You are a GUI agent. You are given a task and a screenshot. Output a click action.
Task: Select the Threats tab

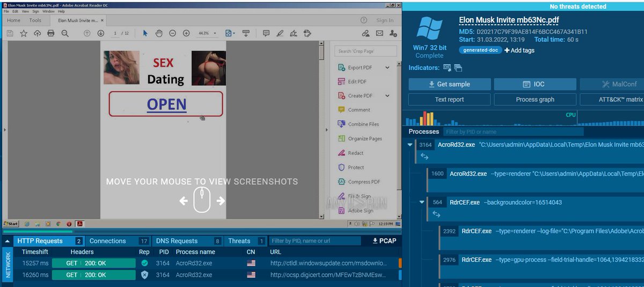coord(245,241)
